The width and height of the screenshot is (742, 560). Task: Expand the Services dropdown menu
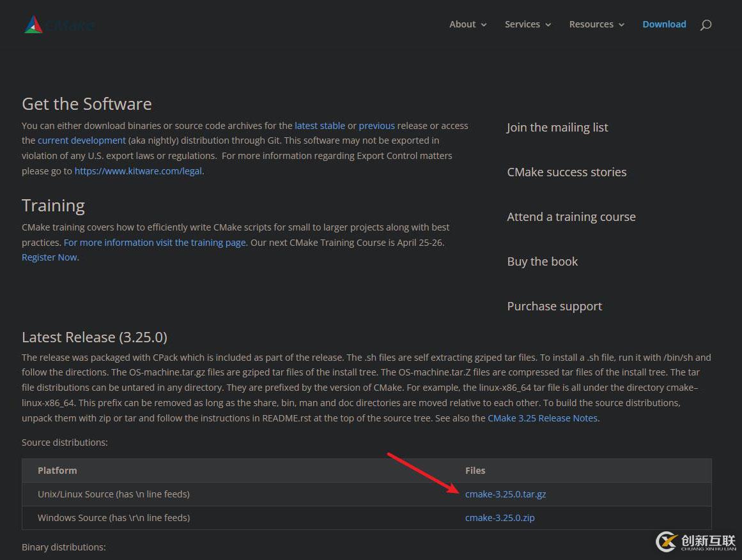coord(527,24)
